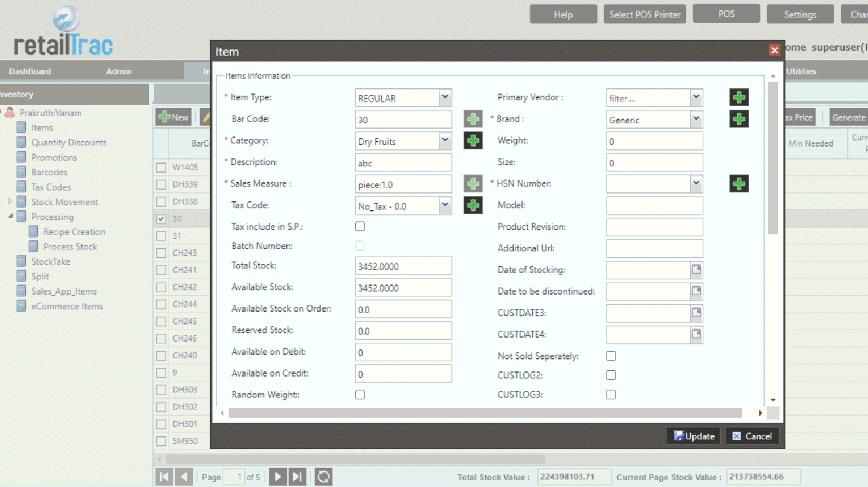Open Category dropdown showing Dry Fruits

(445, 141)
